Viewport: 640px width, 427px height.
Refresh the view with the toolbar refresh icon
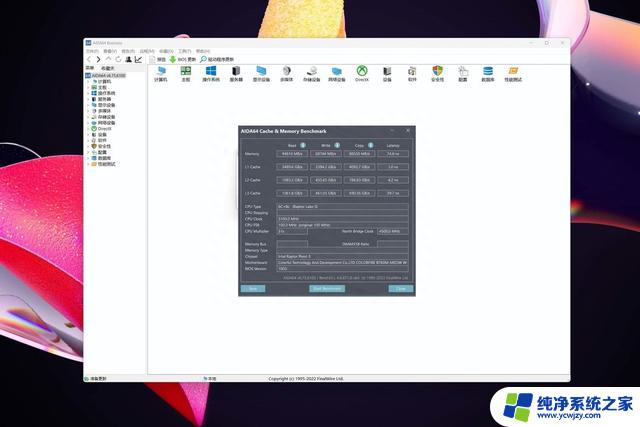click(x=118, y=60)
